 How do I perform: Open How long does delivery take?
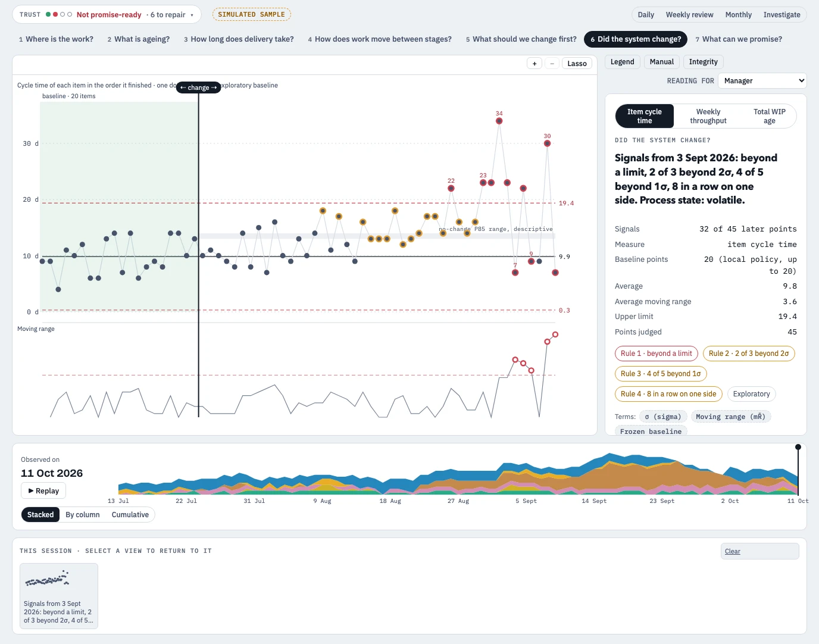(x=239, y=39)
